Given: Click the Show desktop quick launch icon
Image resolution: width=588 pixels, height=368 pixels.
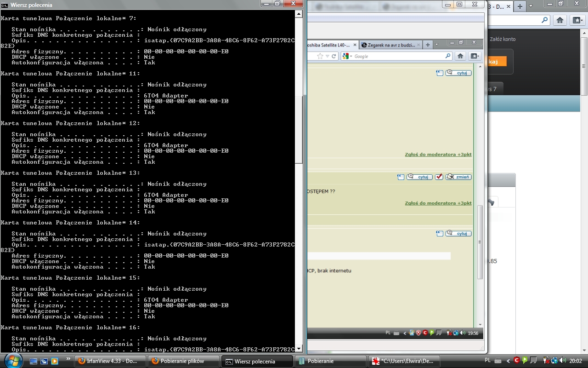Looking at the screenshot, I should [x=34, y=361].
